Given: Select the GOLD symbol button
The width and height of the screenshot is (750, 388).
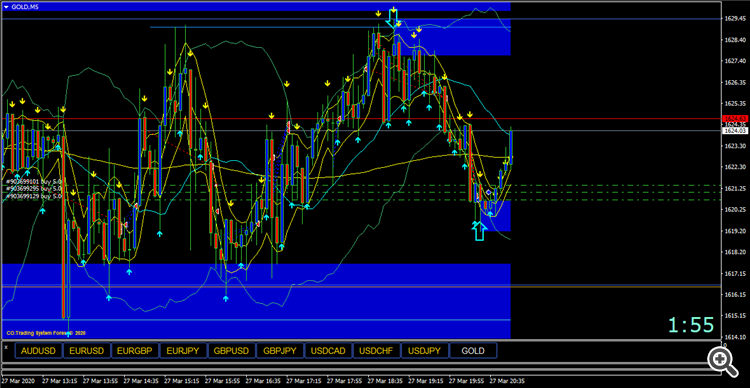Looking at the screenshot, I should click(473, 351).
